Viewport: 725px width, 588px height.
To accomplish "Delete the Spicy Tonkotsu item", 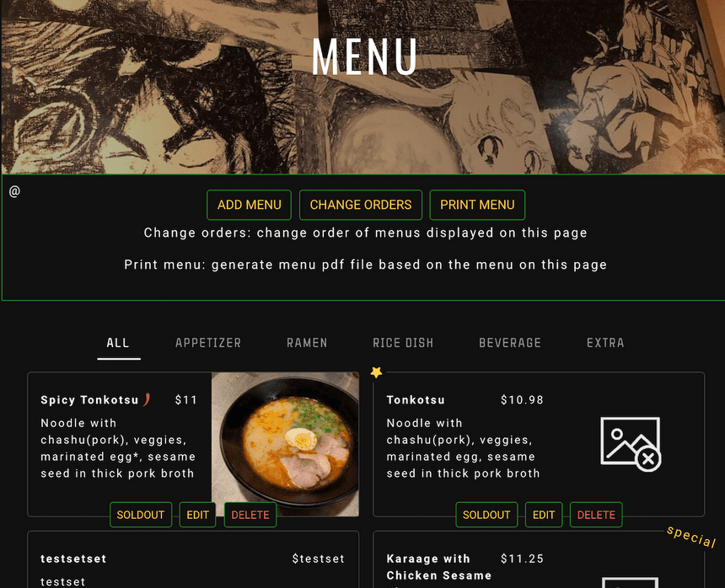I will 250,515.
